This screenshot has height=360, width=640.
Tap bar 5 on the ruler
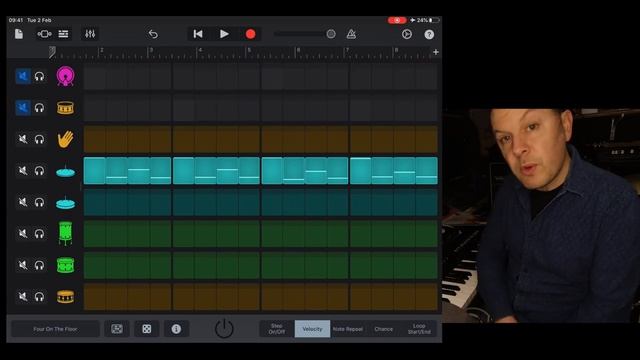(249, 50)
